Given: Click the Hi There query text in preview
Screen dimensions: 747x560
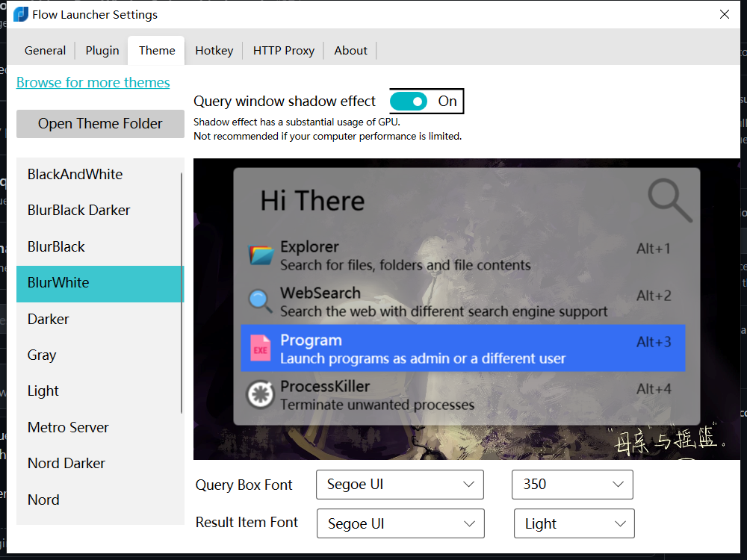Looking at the screenshot, I should 312,200.
